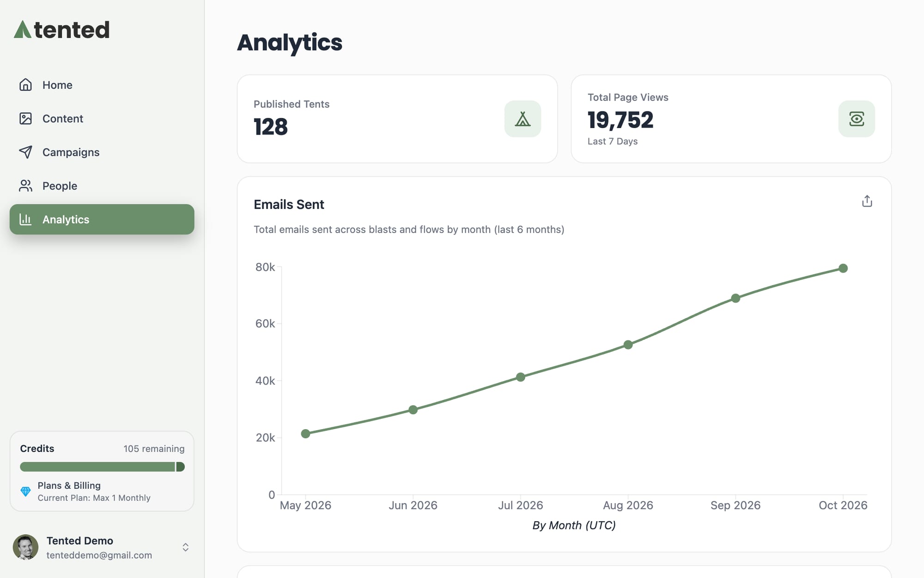Go to Content section
The image size is (924, 578).
tap(102, 118)
